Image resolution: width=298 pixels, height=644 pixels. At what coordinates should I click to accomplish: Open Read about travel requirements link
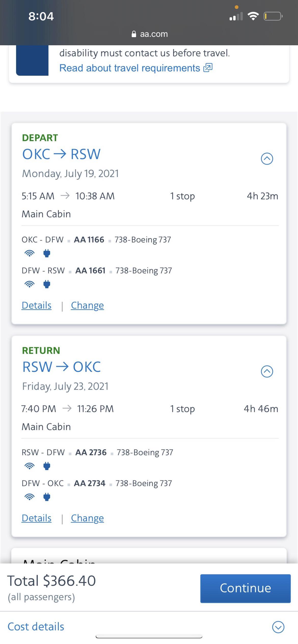[x=130, y=68]
